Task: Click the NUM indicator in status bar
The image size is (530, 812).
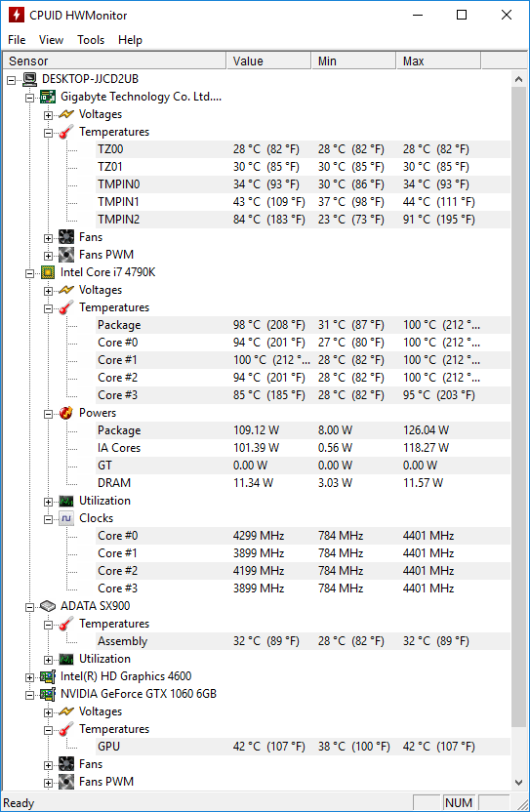Action: point(459,802)
